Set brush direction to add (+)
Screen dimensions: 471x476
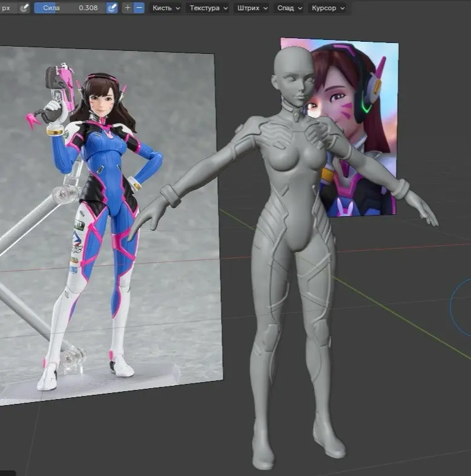coord(127,8)
